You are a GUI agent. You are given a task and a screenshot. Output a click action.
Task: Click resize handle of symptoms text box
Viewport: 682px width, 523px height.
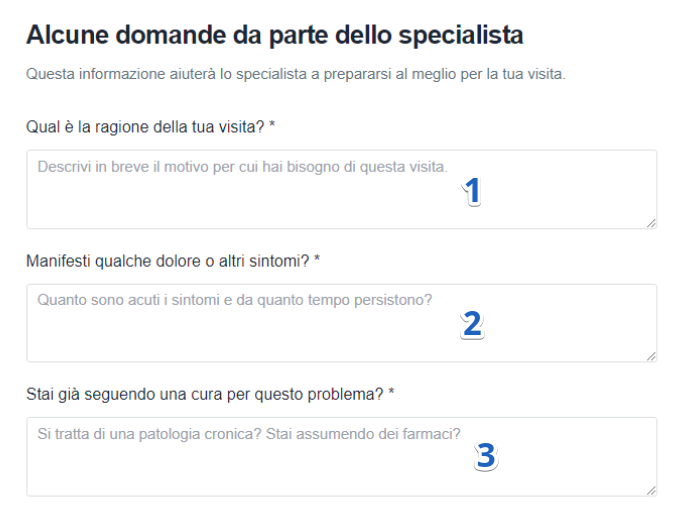[651, 356]
